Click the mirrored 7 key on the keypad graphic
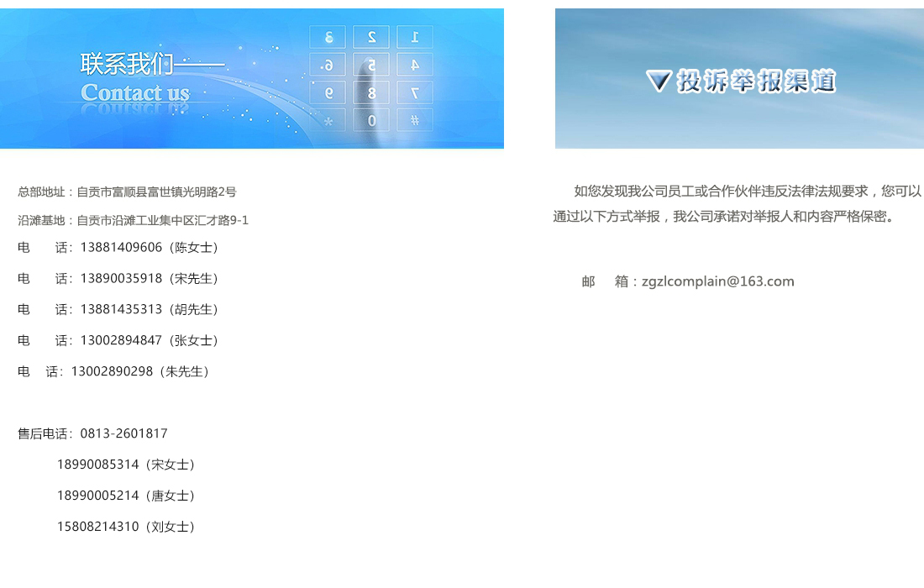The height and width of the screenshot is (588, 924). [x=415, y=92]
